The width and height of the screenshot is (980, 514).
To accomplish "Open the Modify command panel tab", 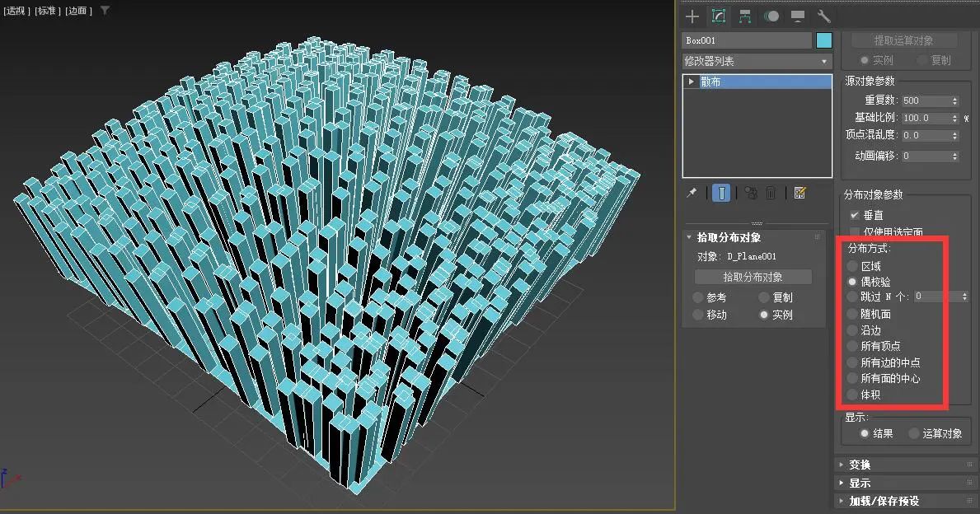I will point(719,16).
